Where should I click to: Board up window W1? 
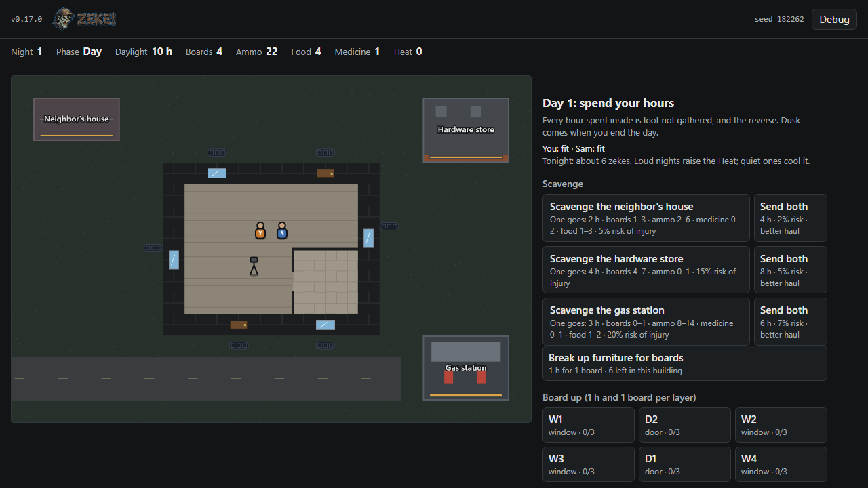(589, 425)
